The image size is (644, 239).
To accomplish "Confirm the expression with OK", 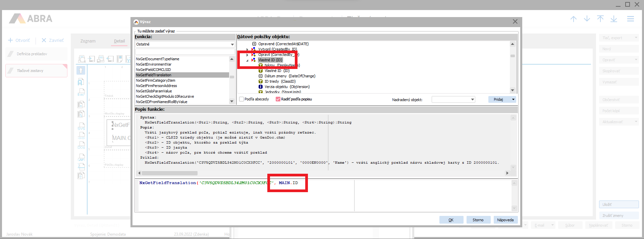I will click(451, 220).
